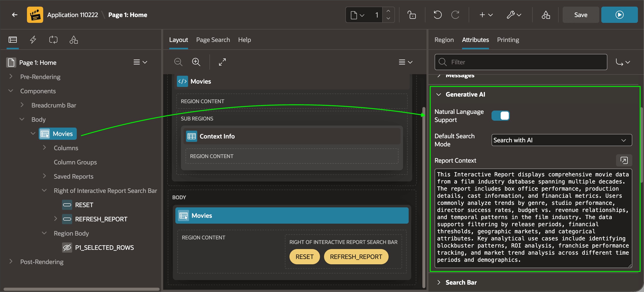Switch to the Attributes properties tab

475,40
